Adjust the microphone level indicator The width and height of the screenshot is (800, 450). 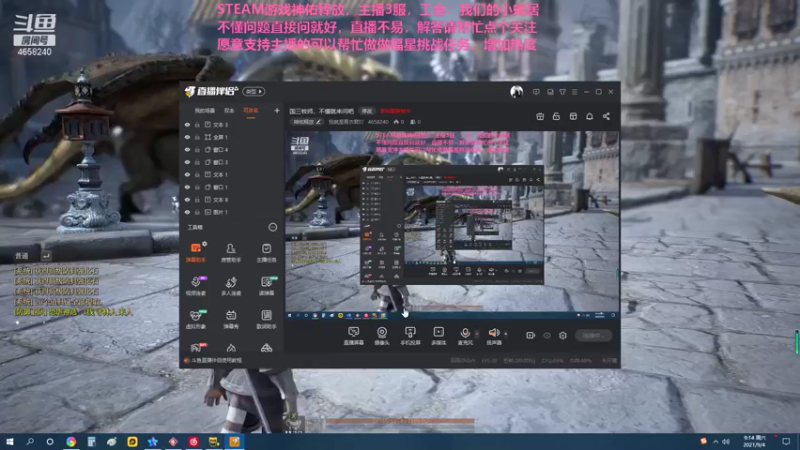[477, 334]
